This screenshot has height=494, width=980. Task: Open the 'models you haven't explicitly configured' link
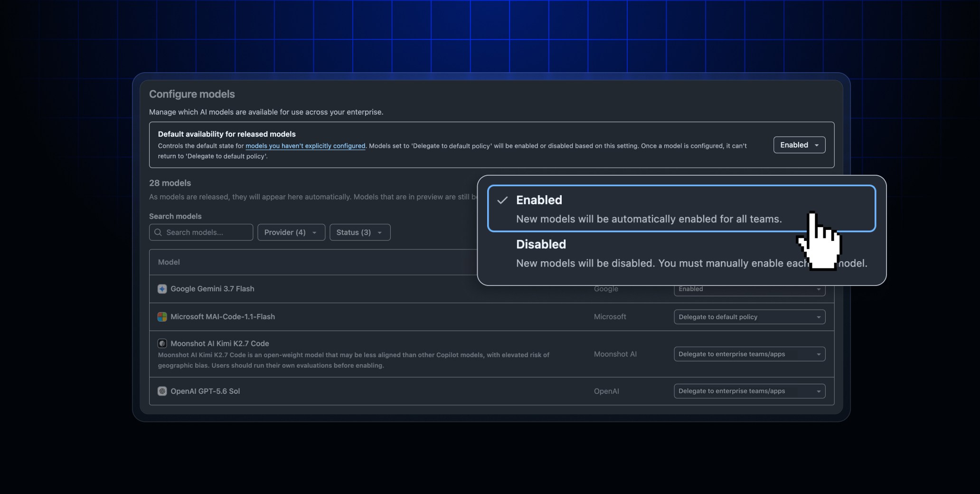tap(305, 146)
